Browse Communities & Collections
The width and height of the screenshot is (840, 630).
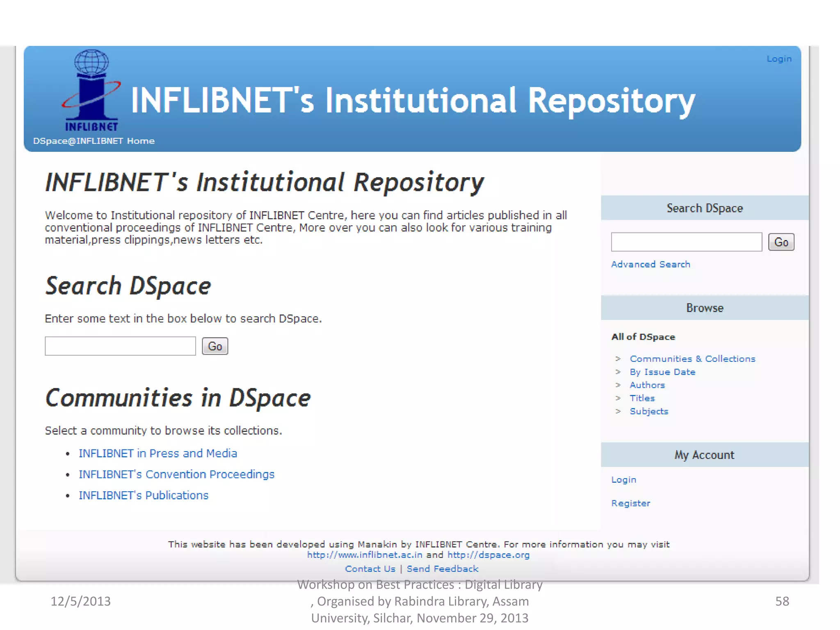[x=692, y=358]
